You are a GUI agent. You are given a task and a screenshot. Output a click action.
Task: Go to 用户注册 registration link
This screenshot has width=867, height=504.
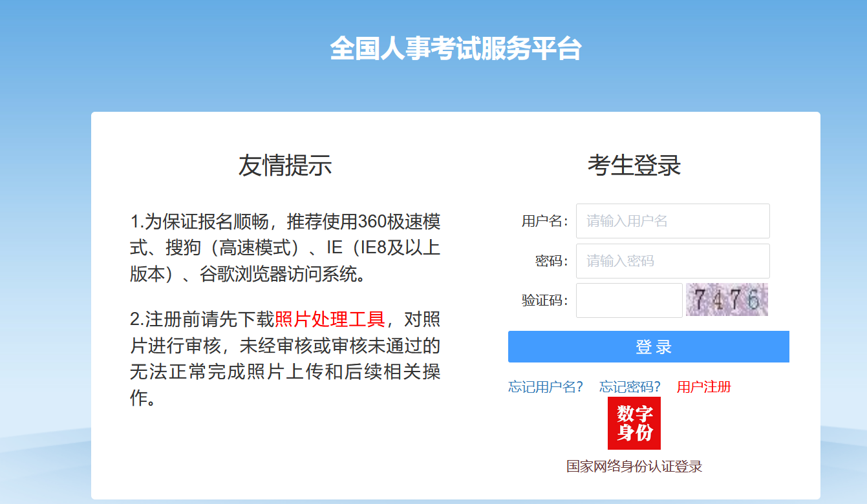click(x=703, y=387)
